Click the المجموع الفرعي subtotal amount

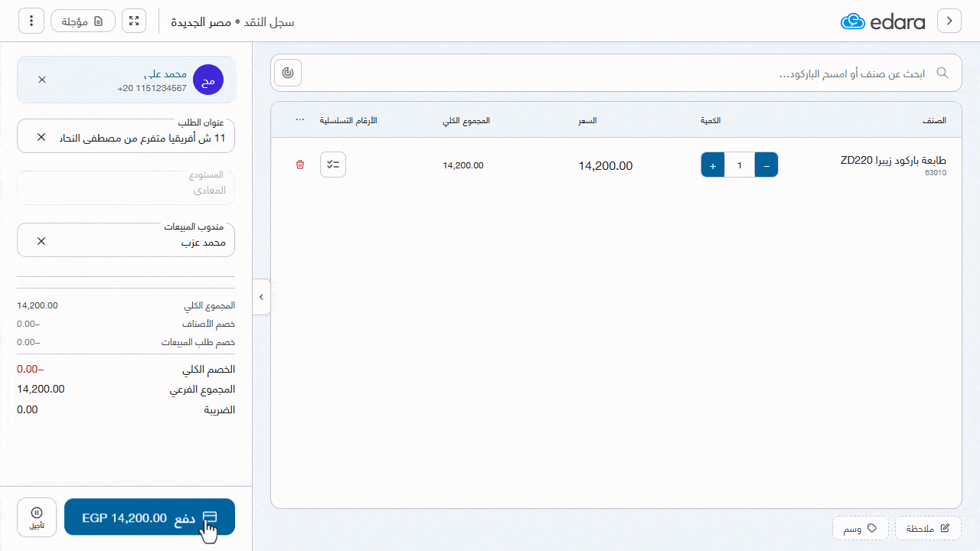(41, 389)
